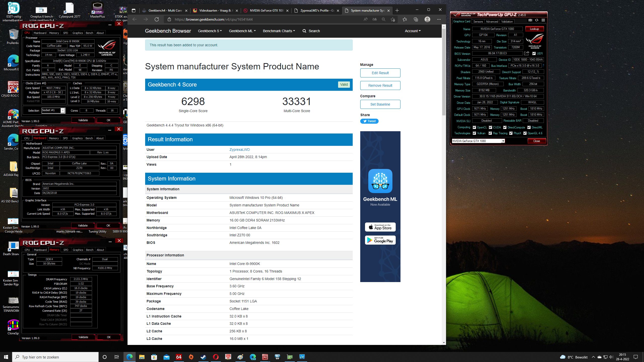Toggle CUDA checkbox in GPU-Z

(x=490, y=127)
